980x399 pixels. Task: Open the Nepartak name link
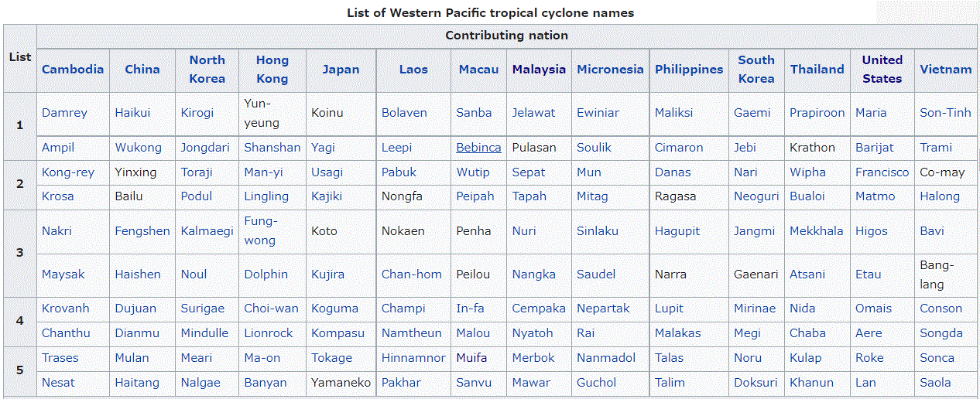tap(607, 309)
